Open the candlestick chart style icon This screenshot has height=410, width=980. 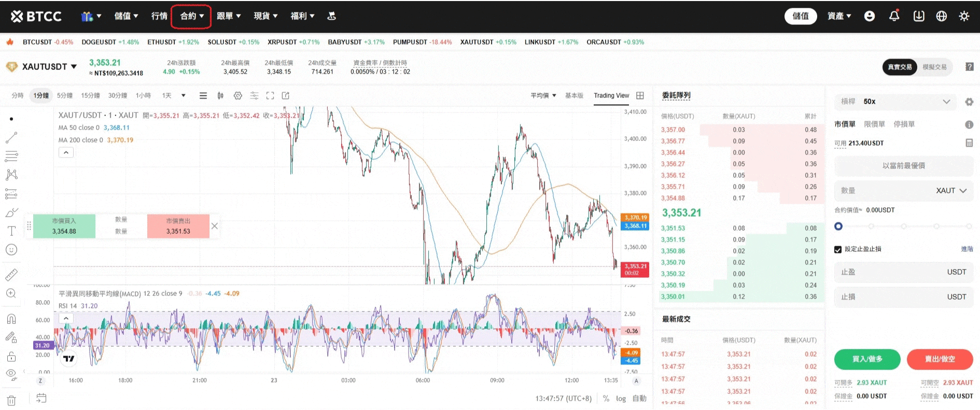coord(220,95)
